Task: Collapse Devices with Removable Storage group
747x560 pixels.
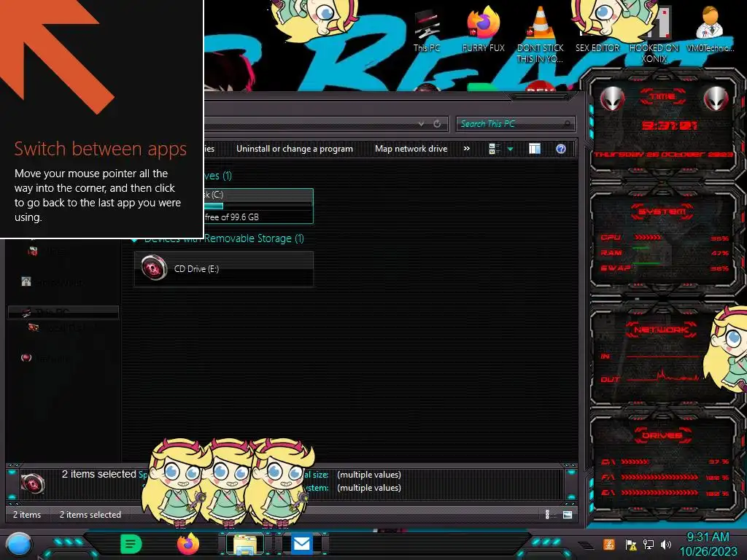Action: pyautogui.click(x=135, y=239)
